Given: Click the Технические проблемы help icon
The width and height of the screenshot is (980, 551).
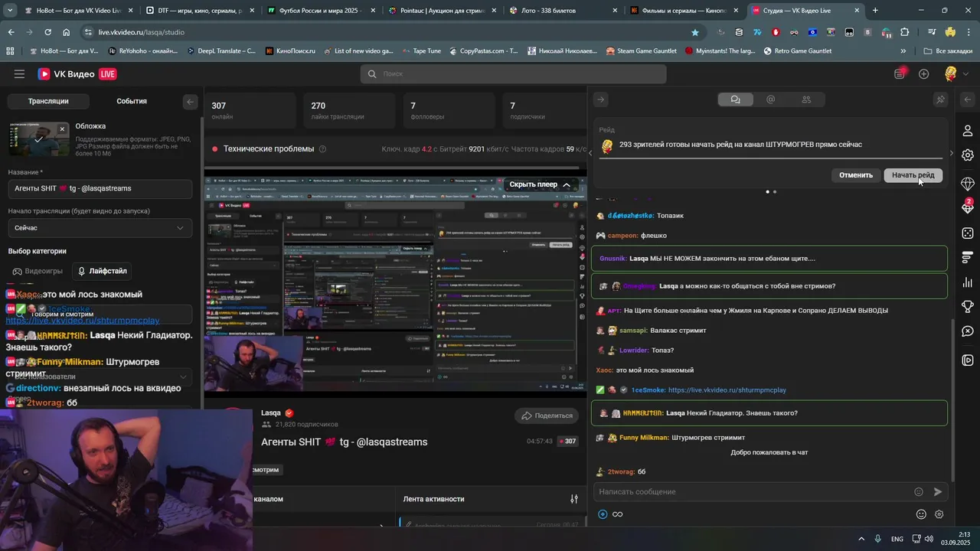Looking at the screenshot, I should (322, 149).
